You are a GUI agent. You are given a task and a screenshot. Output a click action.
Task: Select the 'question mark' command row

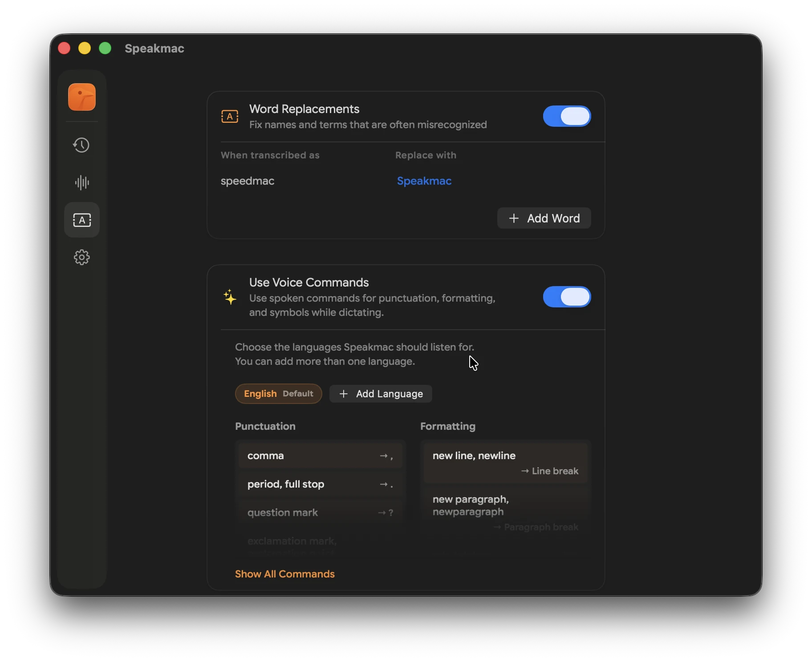click(x=321, y=513)
